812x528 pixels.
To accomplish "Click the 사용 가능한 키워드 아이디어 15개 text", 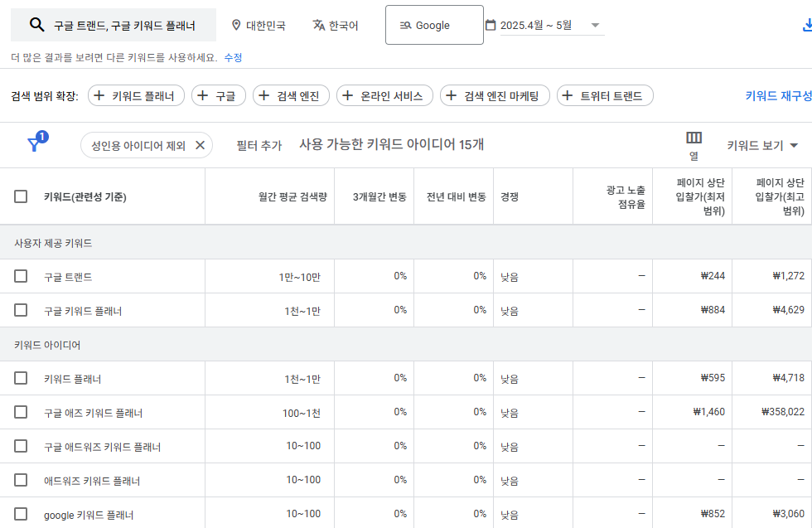I will tap(391, 144).
